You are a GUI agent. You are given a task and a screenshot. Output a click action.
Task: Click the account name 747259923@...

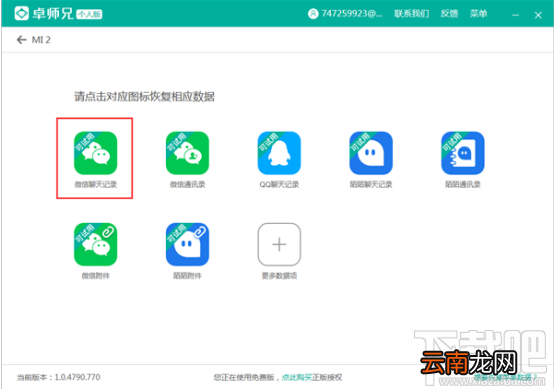[352, 14]
